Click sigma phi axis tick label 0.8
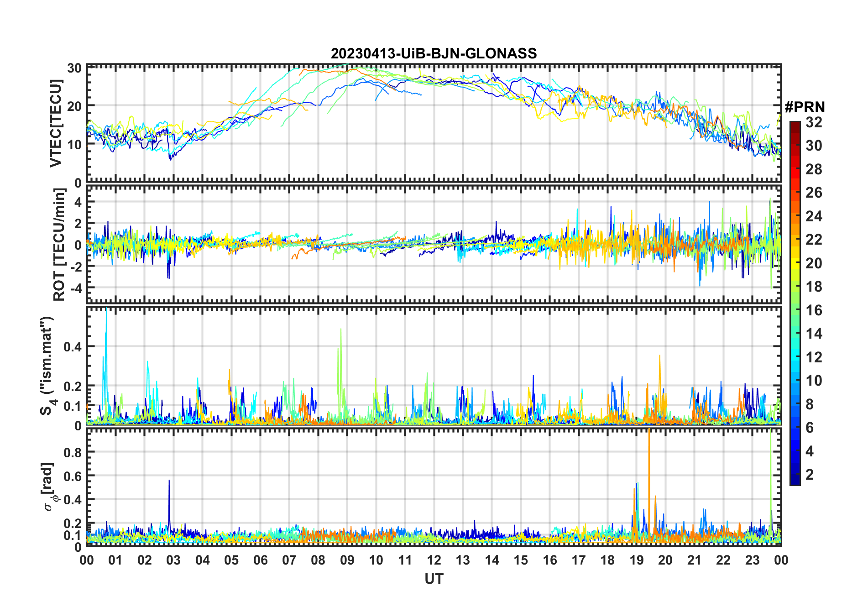868x607 pixels. point(73,452)
